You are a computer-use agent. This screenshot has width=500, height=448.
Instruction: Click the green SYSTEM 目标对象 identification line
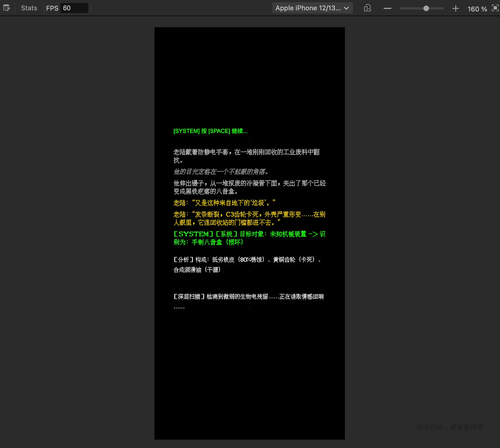[x=249, y=238]
